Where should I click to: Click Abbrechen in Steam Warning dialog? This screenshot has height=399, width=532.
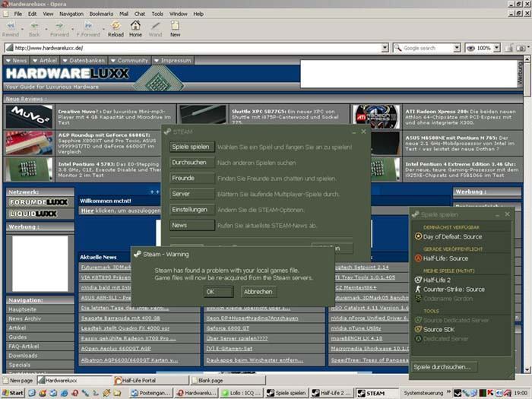[x=258, y=292]
